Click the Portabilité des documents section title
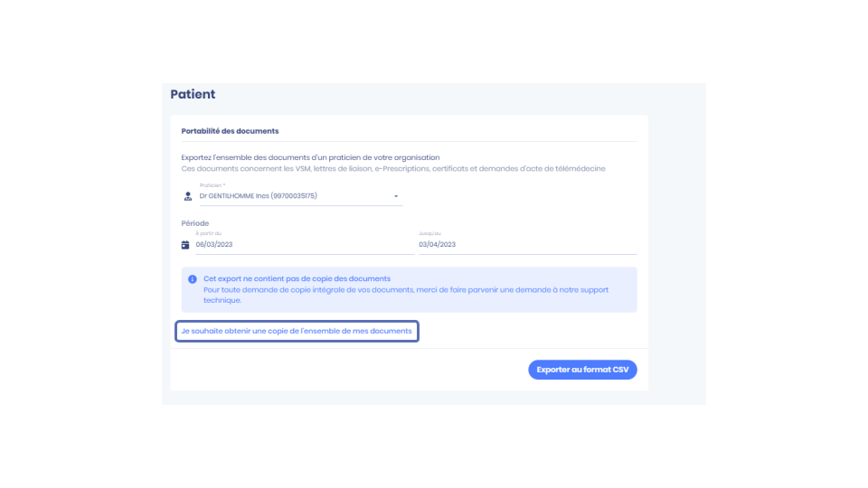This screenshot has height=488, width=868. [x=230, y=131]
